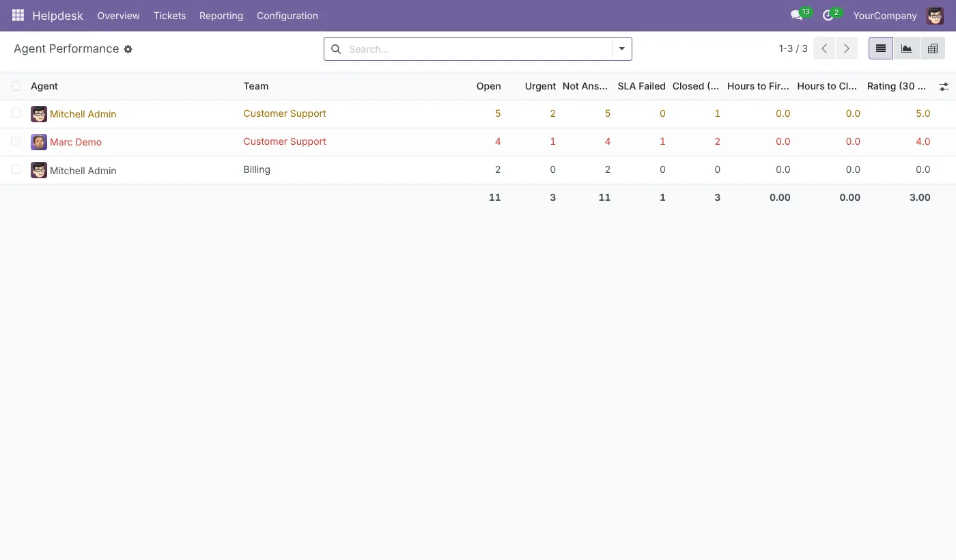Click Mitchell Admin's avatar in the Billing row

tap(39, 170)
